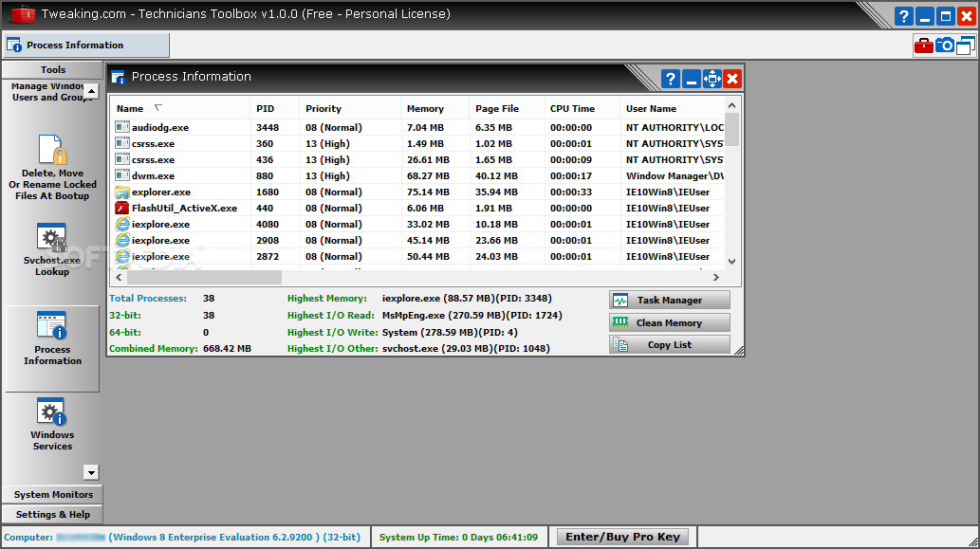This screenshot has height=549, width=980.
Task: Click Copy List button
Action: click(x=670, y=345)
